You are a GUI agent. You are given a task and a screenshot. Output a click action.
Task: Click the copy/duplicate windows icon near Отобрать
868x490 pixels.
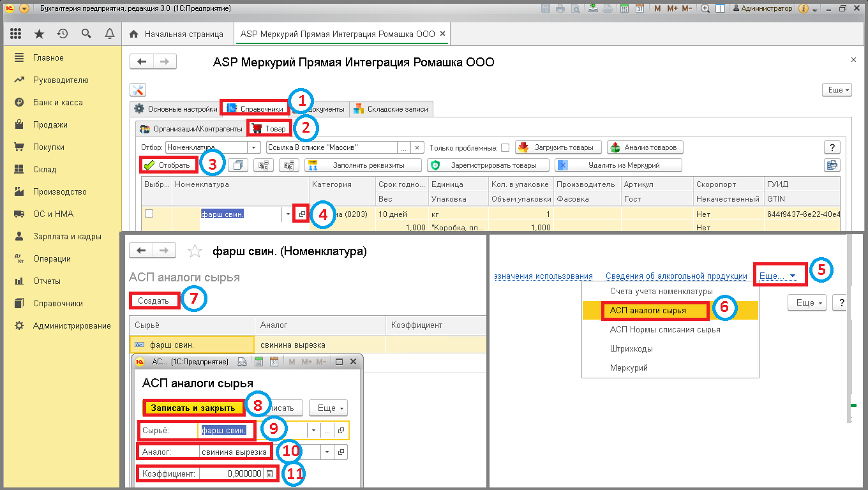(x=239, y=165)
